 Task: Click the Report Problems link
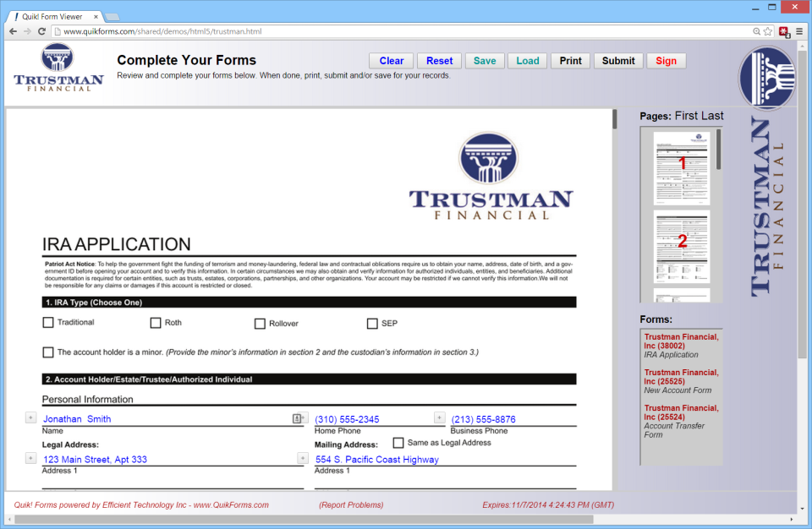click(x=351, y=504)
